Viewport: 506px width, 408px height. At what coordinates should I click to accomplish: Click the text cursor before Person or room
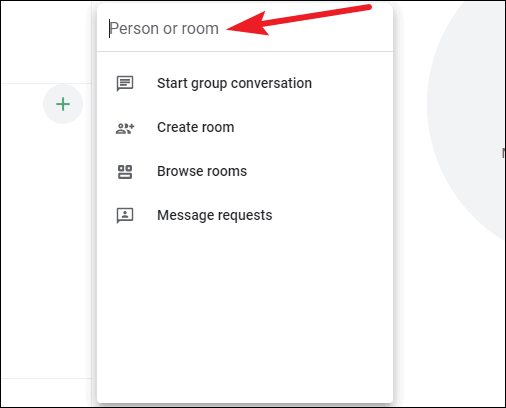[x=109, y=29]
